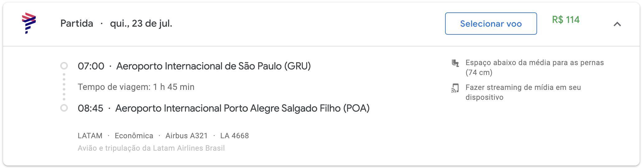Click flight number LA 4668
This screenshot has height=168, width=644.
coord(235,136)
